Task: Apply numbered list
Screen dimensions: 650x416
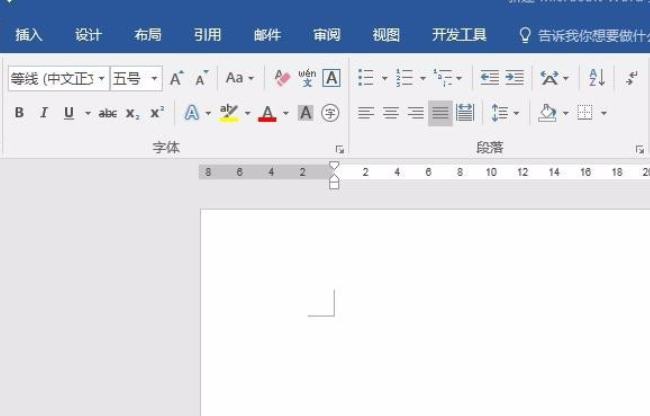Action: (x=404, y=77)
